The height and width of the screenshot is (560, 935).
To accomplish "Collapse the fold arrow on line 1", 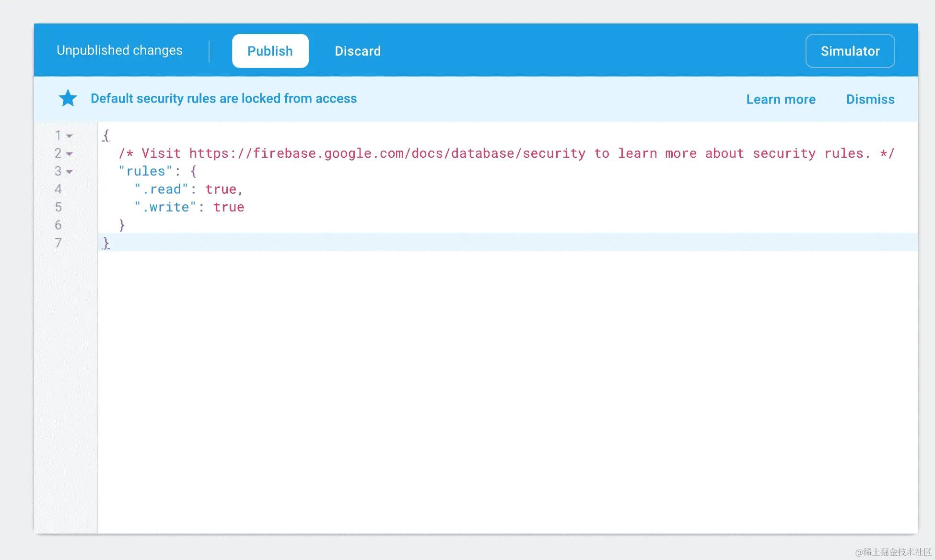I will pos(70,136).
